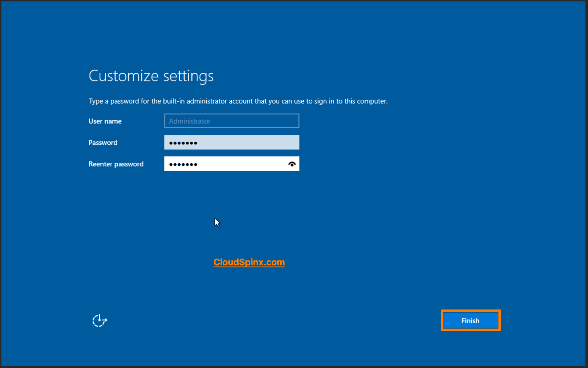Click inside the Reenter password field

pyautogui.click(x=224, y=164)
